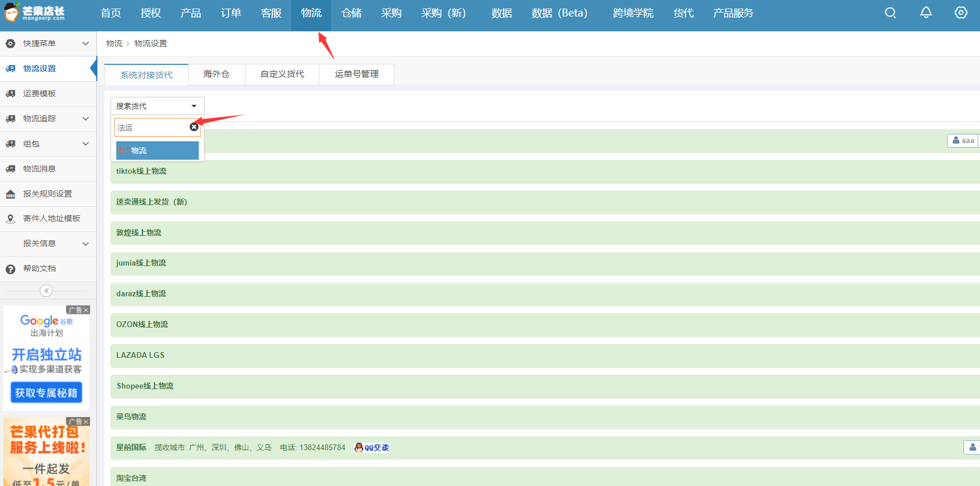Open 报关规则设置 in the sidebar
The width and height of the screenshot is (980, 486).
click(48, 194)
